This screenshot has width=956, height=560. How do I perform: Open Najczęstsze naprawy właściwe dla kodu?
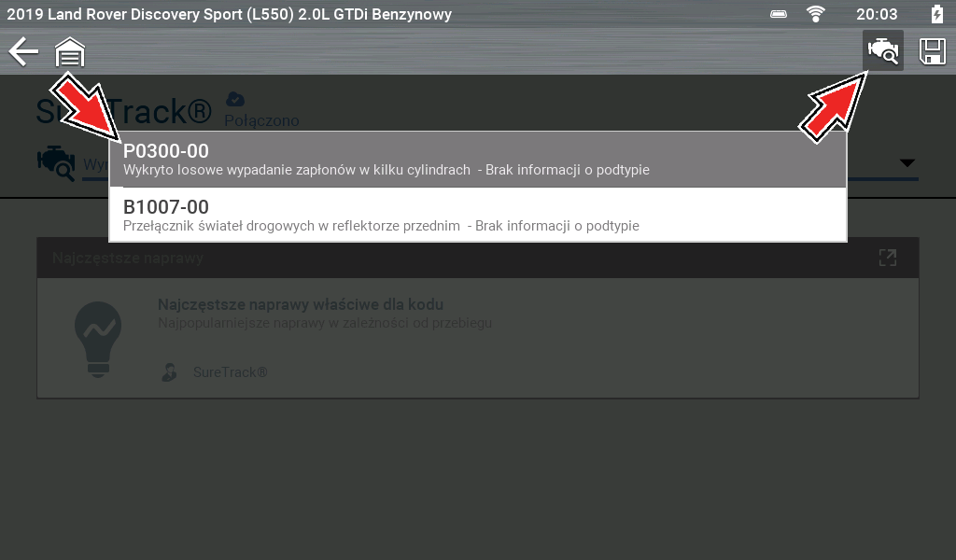click(x=301, y=304)
